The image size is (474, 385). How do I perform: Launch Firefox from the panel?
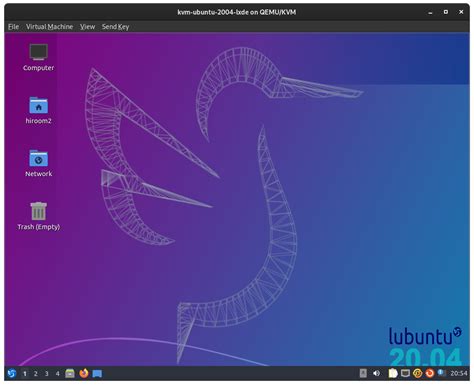pos(84,373)
